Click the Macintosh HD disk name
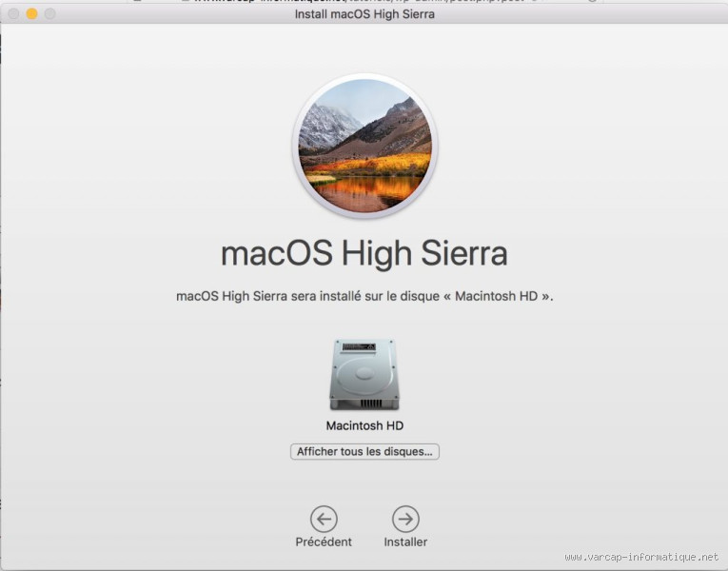Screen dimensions: 728x571 [364, 425]
